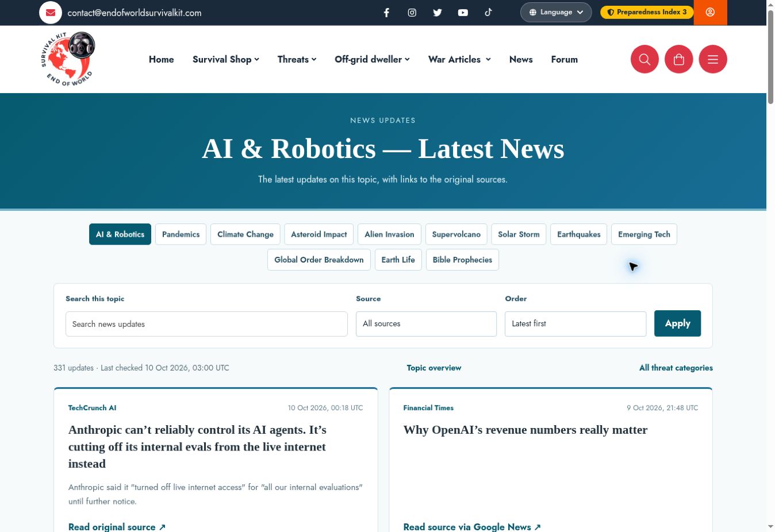
Task: Select the Climate Change topic tab
Action: coord(245,234)
